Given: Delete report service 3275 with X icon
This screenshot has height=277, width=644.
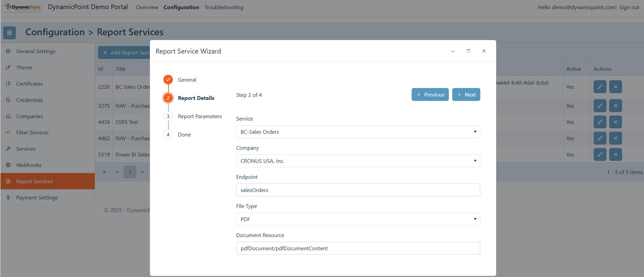Looking at the screenshot, I should (x=616, y=106).
